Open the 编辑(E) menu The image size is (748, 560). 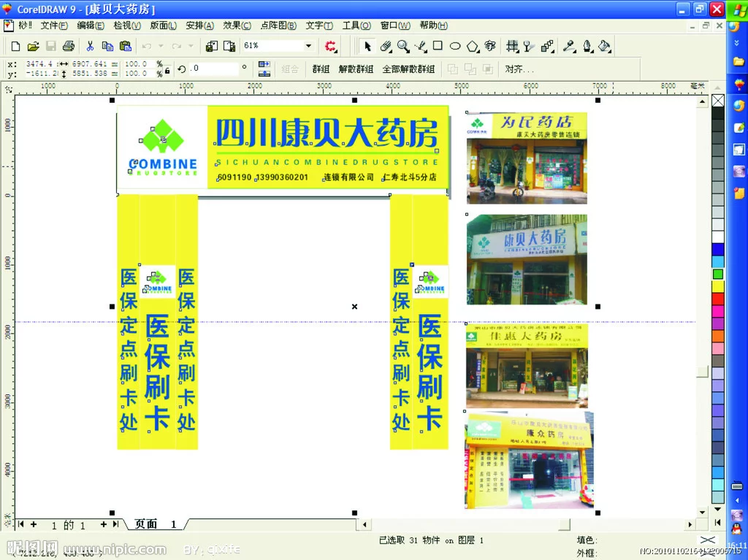(91, 26)
